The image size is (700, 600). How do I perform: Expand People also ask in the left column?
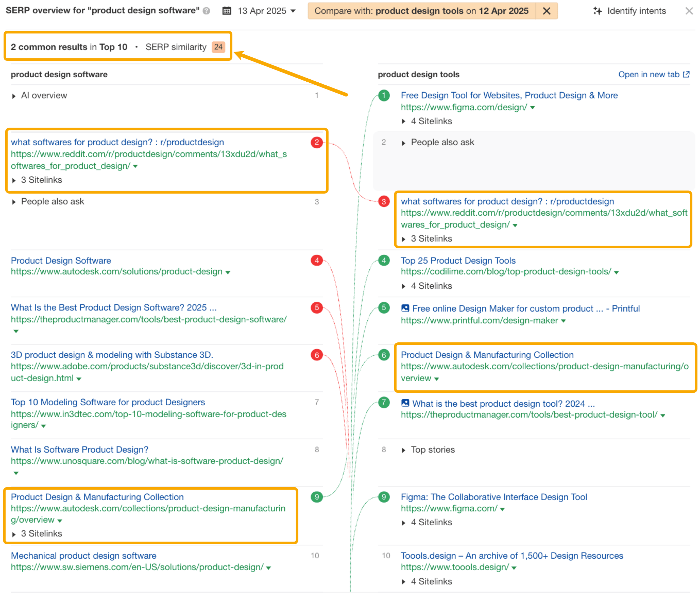point(14,201)
